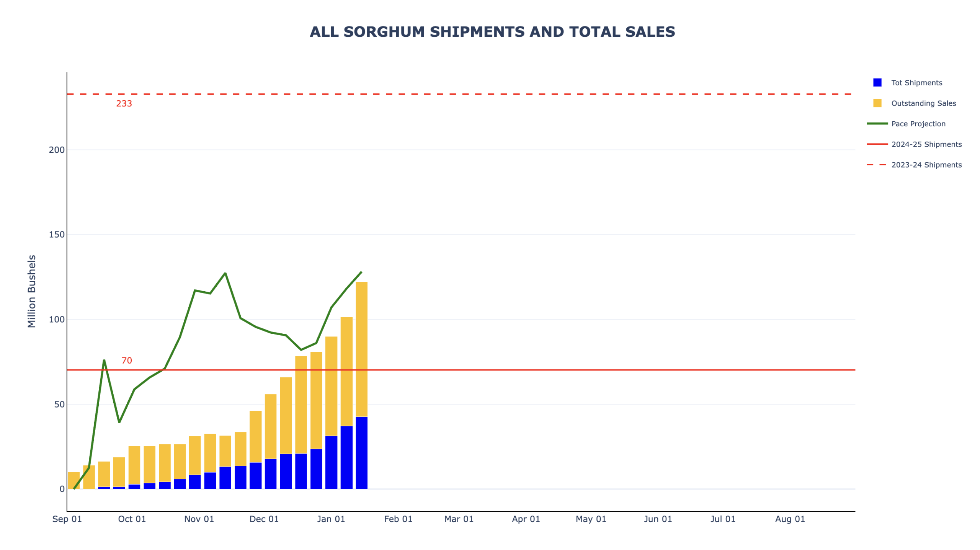Click the Million Bushels y-axis title

(31, 291)
